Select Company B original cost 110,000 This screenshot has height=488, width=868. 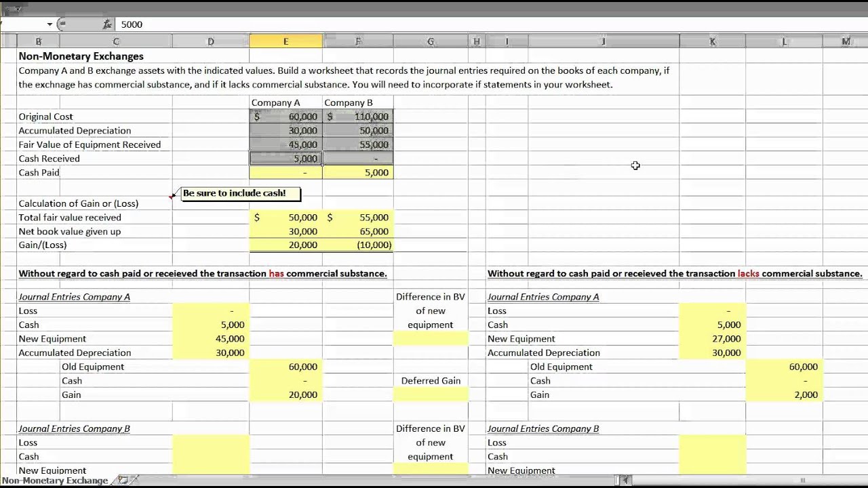click(x=358, y=117)
